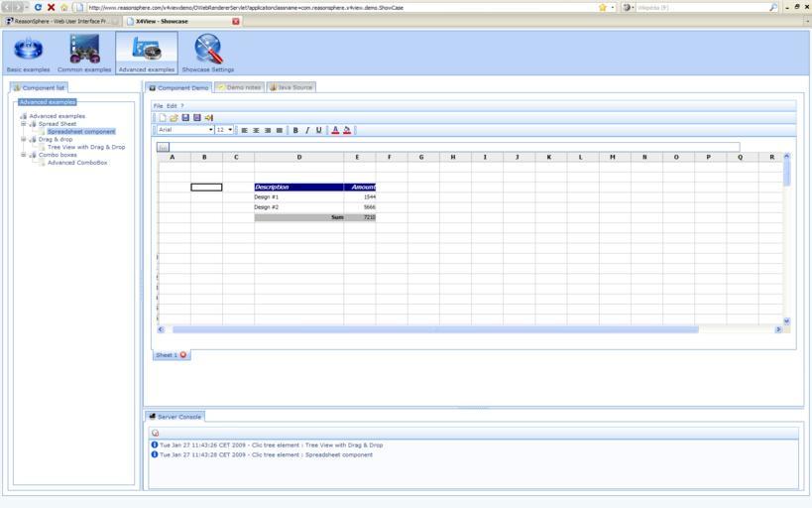
Task: Toggle underline formatting
Action: pos(319,130)
